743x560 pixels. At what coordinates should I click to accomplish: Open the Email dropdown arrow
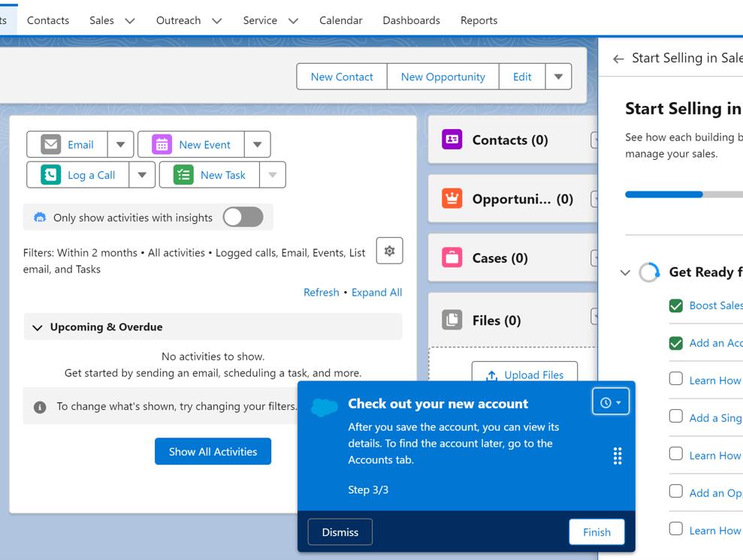point(120,145)
